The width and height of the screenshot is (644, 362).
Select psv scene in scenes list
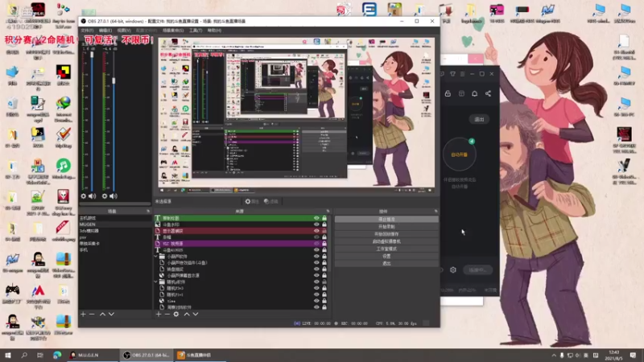(x=115, y=237)
